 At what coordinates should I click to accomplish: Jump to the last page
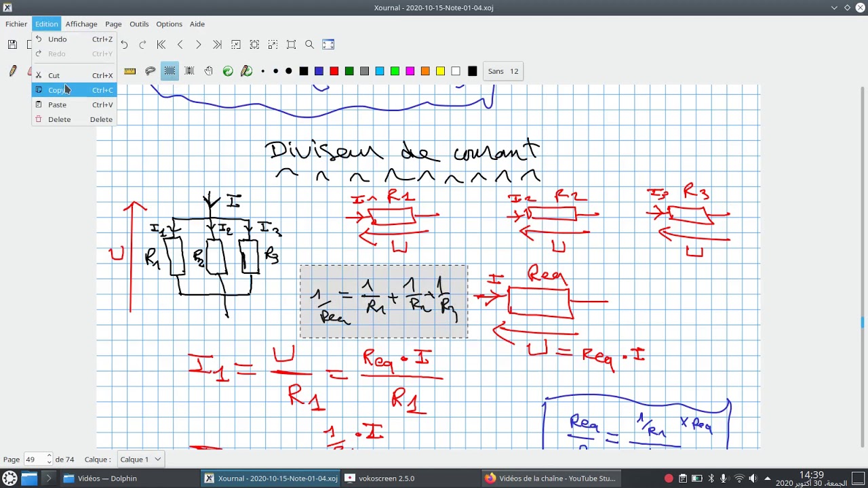coord(217,45)
